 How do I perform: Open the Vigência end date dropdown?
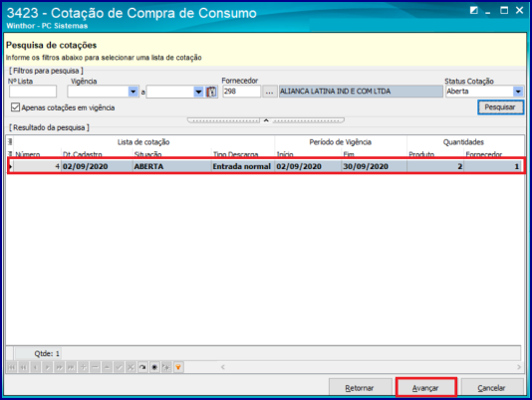tap(198, 92)
